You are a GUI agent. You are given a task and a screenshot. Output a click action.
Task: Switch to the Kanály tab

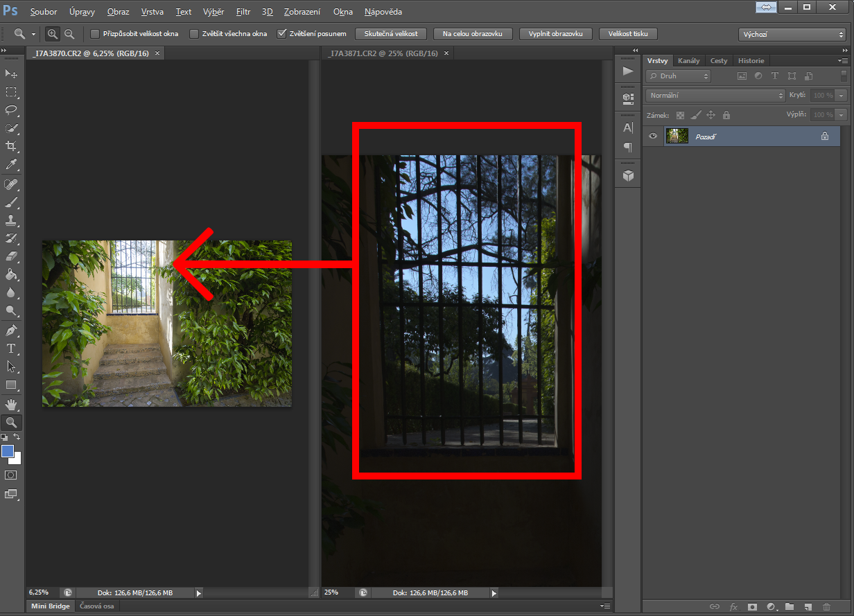pos(688,61)
